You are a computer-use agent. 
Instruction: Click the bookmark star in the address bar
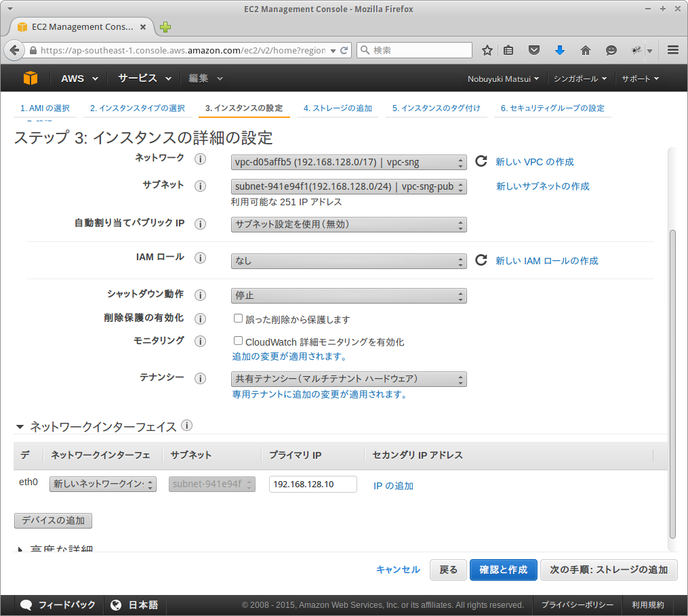[487, 49]
